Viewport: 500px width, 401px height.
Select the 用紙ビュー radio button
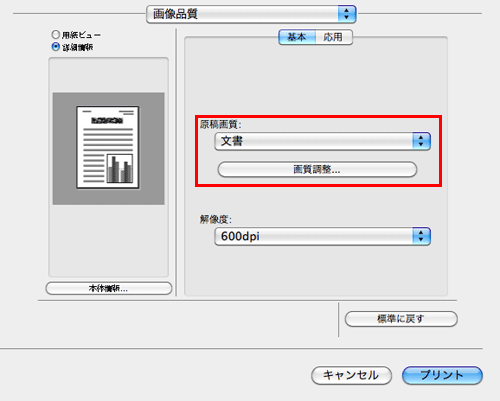[x=55, y=34]
